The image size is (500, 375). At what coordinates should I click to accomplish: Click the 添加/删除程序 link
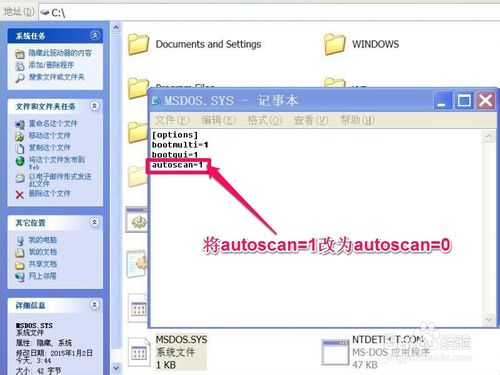tap(51, 65)
